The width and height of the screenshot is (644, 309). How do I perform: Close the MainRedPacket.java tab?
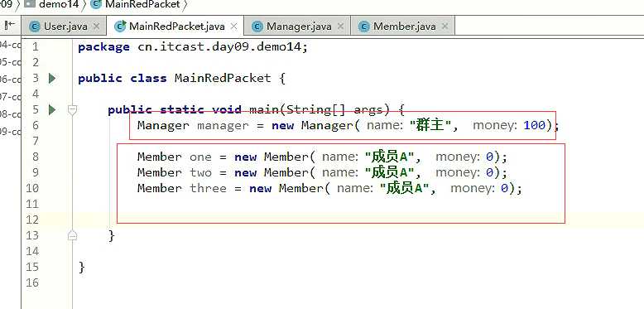tap(233, 27)
